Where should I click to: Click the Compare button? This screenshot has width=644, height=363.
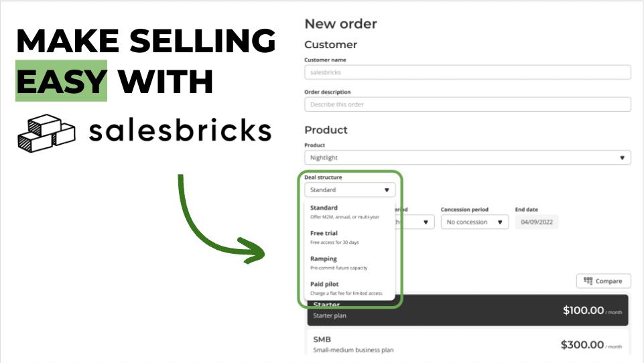click(603, 281)
